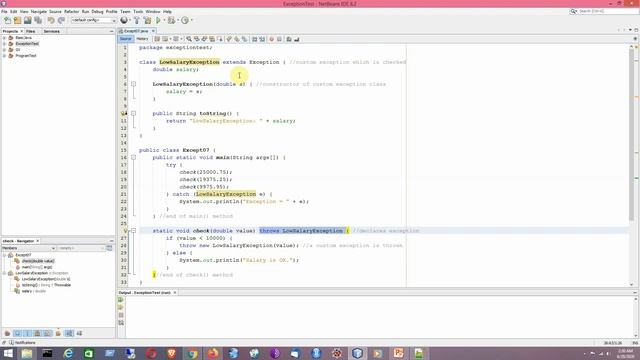Click the Save All toolbar icon
The height and width of the screenshot is (360, 640).
(x=38, y=20)
